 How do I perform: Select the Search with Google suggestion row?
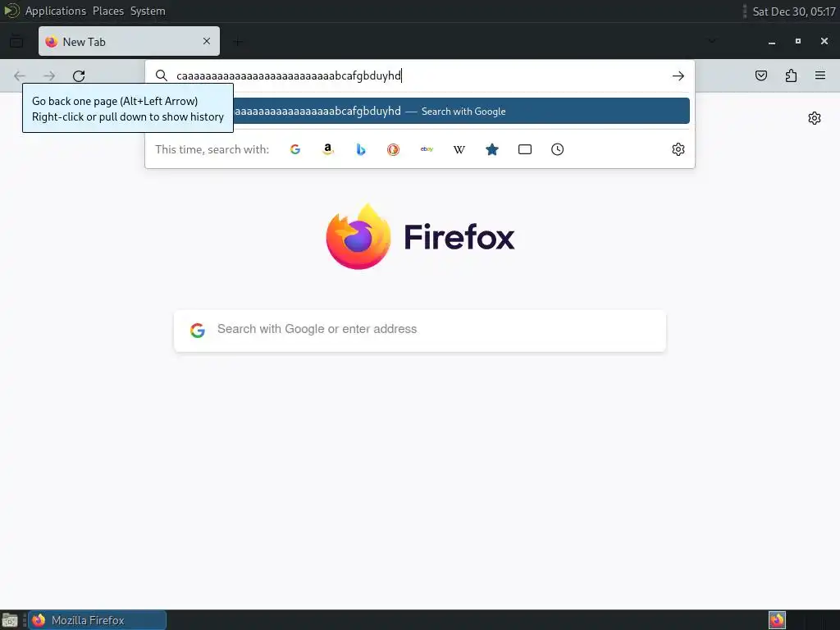(419, 111)
